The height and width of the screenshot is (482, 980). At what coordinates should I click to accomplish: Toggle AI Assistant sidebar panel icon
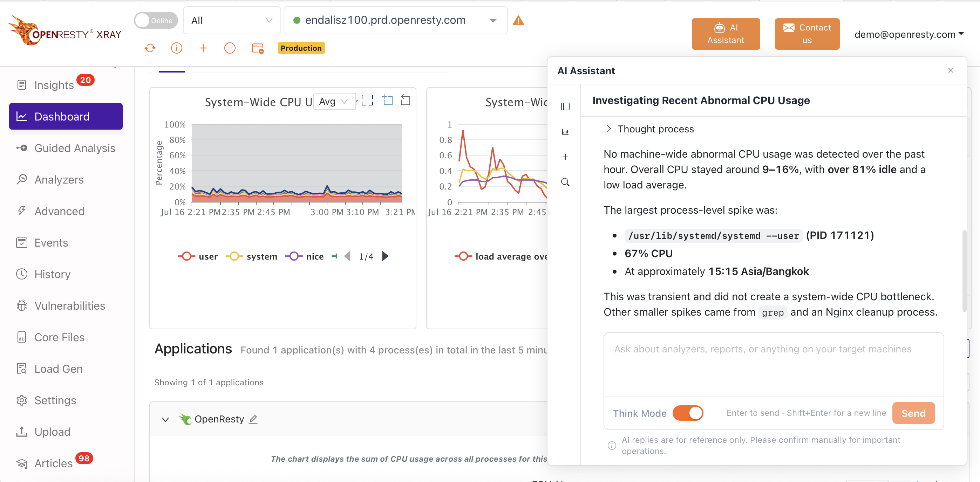pyautogui.click(x=565, y=106)
